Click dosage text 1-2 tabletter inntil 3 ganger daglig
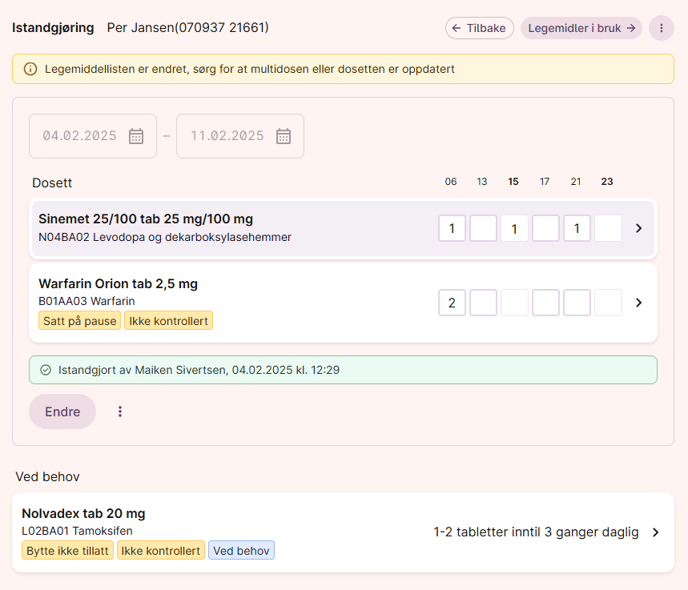 [x=536, y=532]
